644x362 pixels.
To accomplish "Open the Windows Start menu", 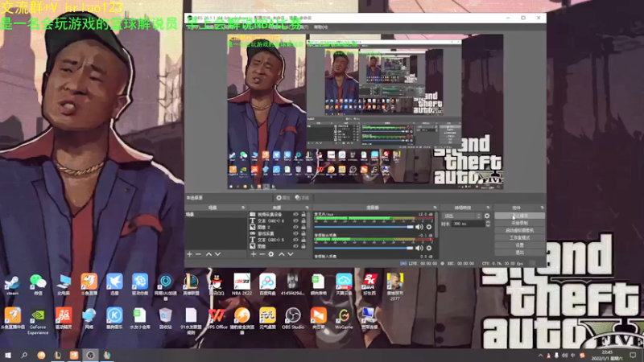I will (x=8, y=356).
